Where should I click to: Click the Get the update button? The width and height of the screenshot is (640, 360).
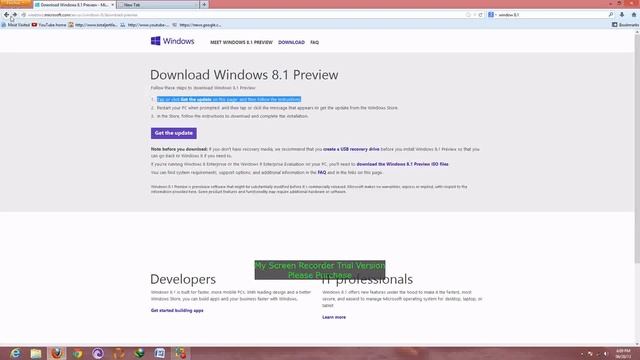point(173,133)
